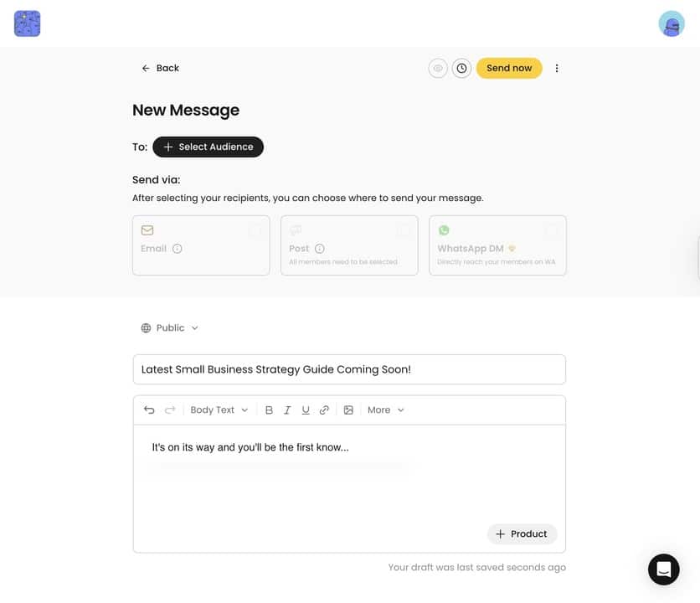Image resolution: width=700 pixels, height=603 pixels.
Task: Go Back using the back arrow link
Action: [x=160, y=68]
